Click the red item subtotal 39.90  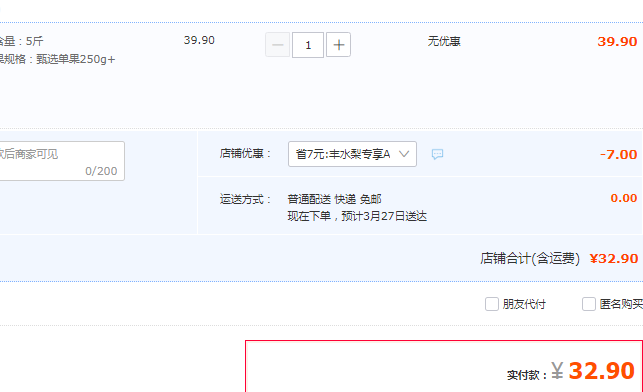[617, 41]
